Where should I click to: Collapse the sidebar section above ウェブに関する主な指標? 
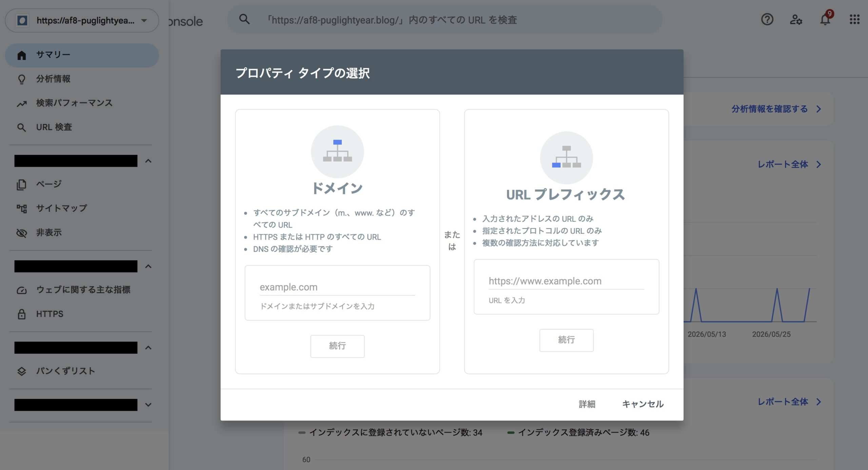tap(148, 266)
